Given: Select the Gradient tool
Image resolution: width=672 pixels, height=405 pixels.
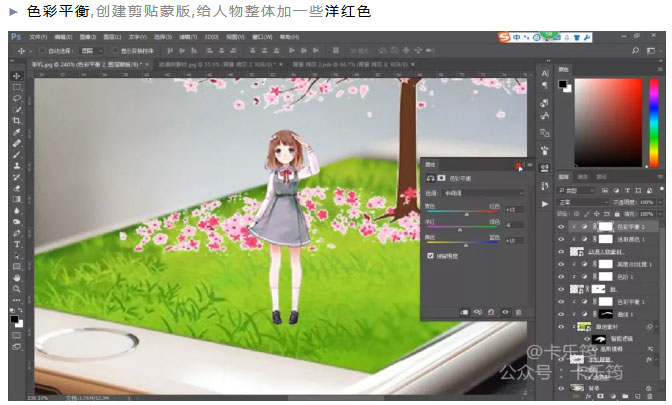Looking at the screenshot, I should coord(17,199).
